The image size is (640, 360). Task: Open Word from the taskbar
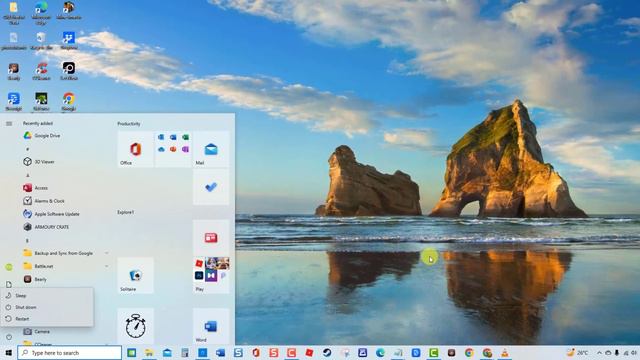220,353
